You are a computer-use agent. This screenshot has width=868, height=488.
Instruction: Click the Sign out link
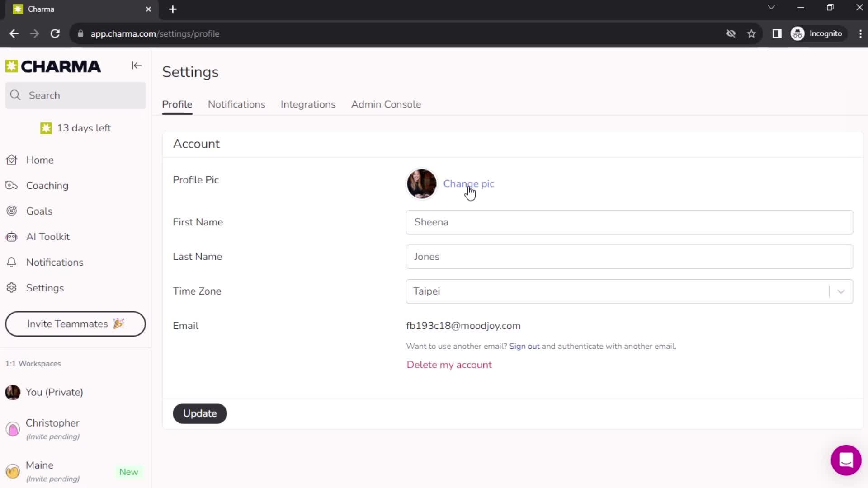click(x=524, y=346)
